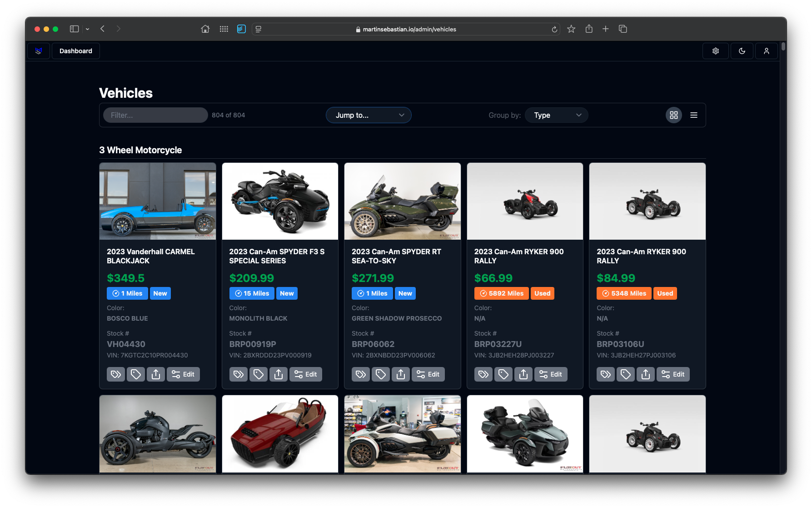Toggle dark mode with the moon icon
The width and height of the screenshot is (812, 508).
click(x=742, y=51)
